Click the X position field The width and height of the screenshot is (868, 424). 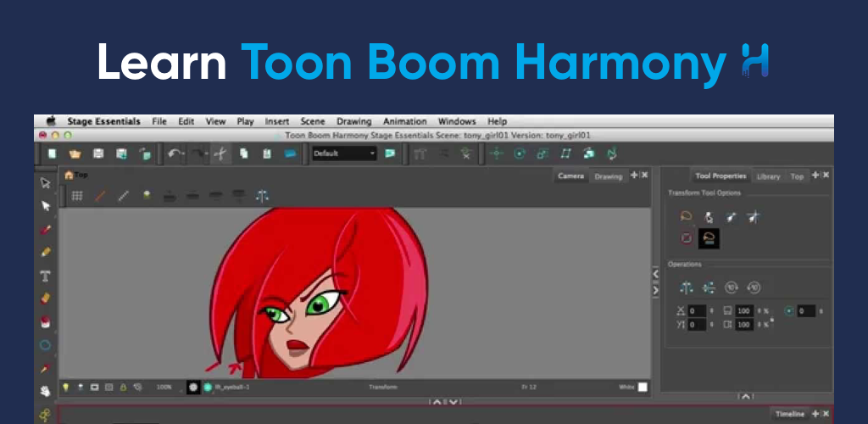pyautogui.click(x=697, y=311)
